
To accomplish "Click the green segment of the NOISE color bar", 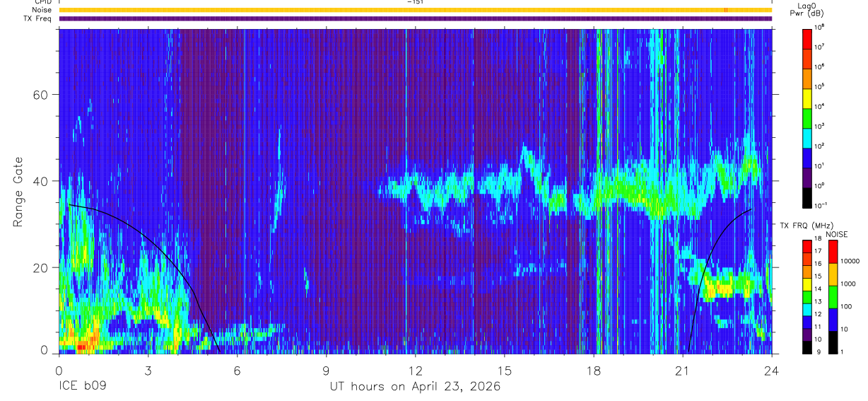I will pyautogui.click(x=833, y=296).
